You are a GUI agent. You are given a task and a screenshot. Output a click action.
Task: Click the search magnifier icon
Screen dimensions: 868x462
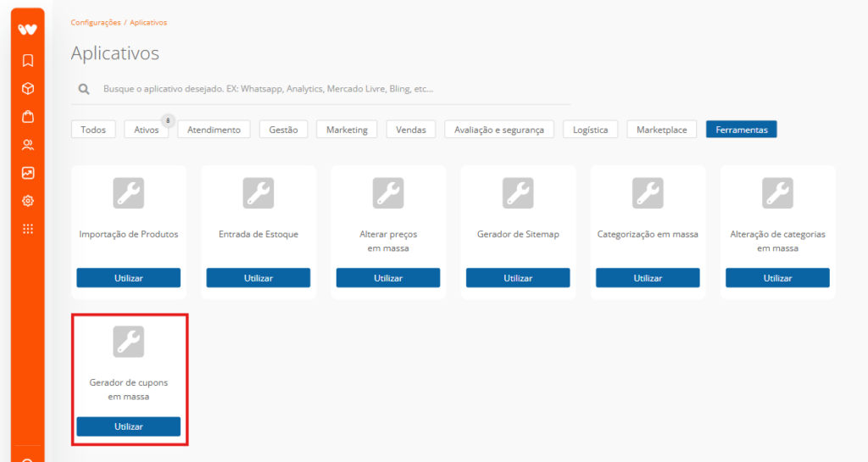(84, 88)
